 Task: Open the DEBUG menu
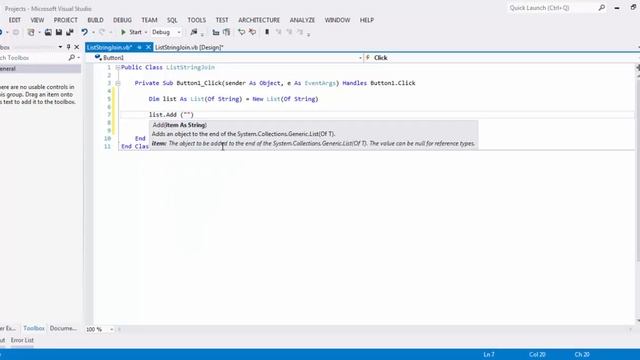[122, 20]
